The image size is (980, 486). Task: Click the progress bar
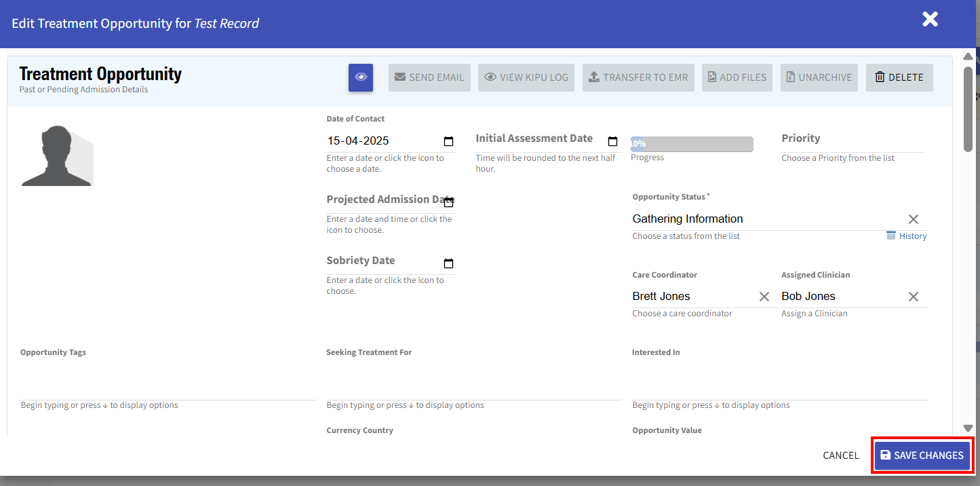pos(692,144)
